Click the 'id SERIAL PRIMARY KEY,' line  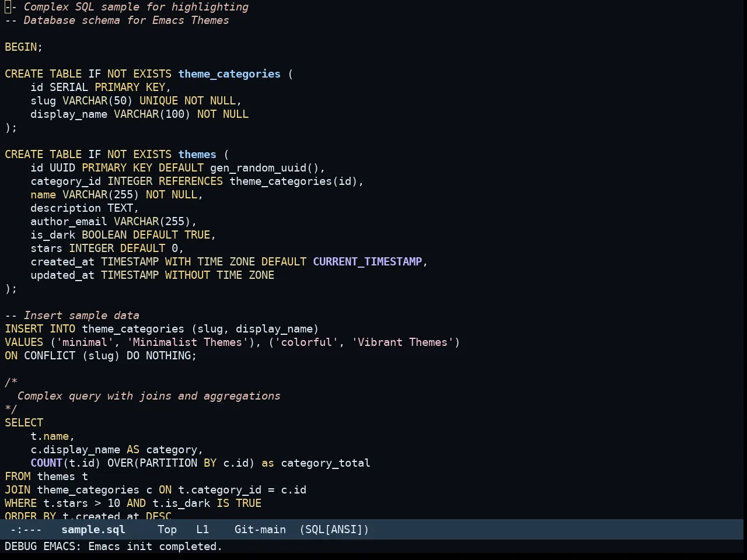tap(101, 87)
